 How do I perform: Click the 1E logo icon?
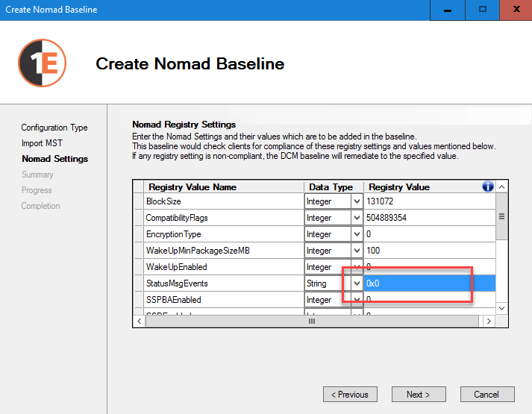43,63
